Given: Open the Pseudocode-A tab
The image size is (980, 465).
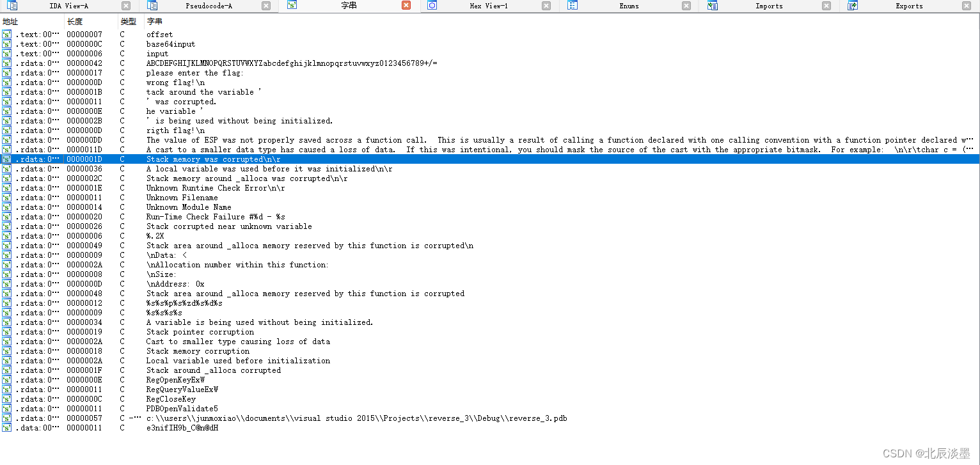Looking at the screenshot, I should (209, 6).
